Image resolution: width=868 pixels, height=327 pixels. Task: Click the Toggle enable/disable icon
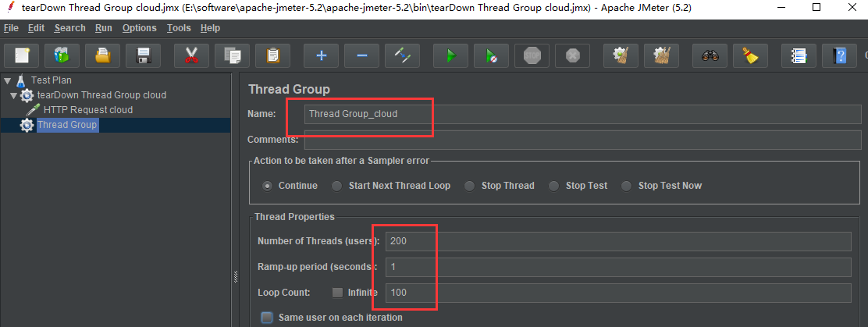pyautogui.click(x=403, y=55)
